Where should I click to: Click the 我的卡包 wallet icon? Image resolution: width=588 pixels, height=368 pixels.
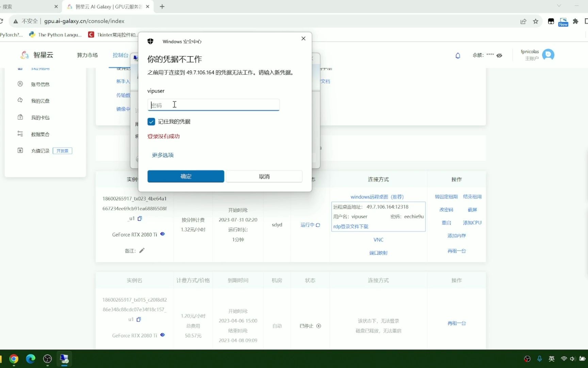(20, 117)
